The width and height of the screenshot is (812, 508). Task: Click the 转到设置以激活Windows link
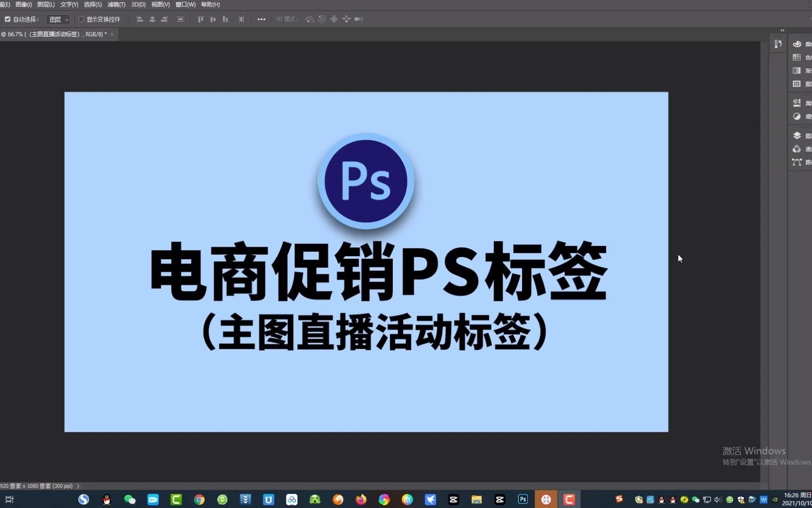coord(766,462)
